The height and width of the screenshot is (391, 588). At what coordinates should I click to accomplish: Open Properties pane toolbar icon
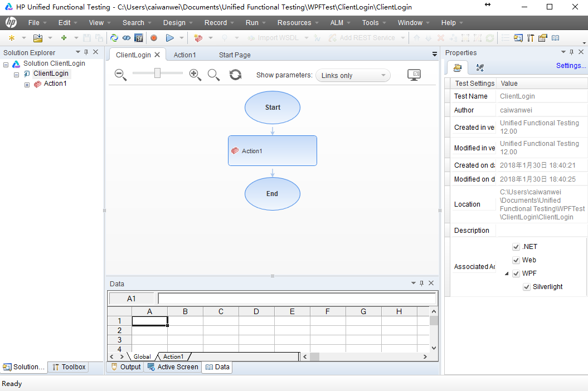(543, 38)
